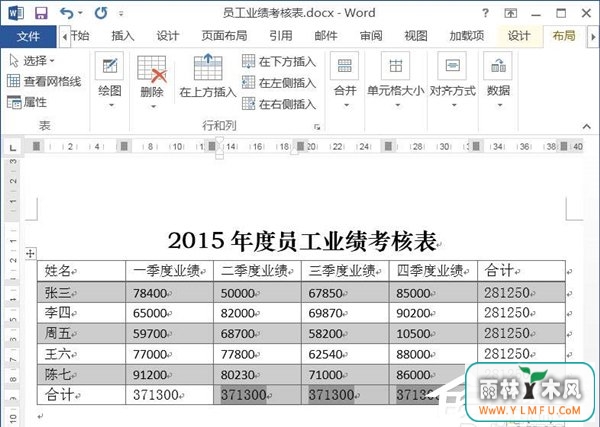This screenshot has width=600, height=427.
Task: Click the 删除 delete table icon
Action: 152,69
